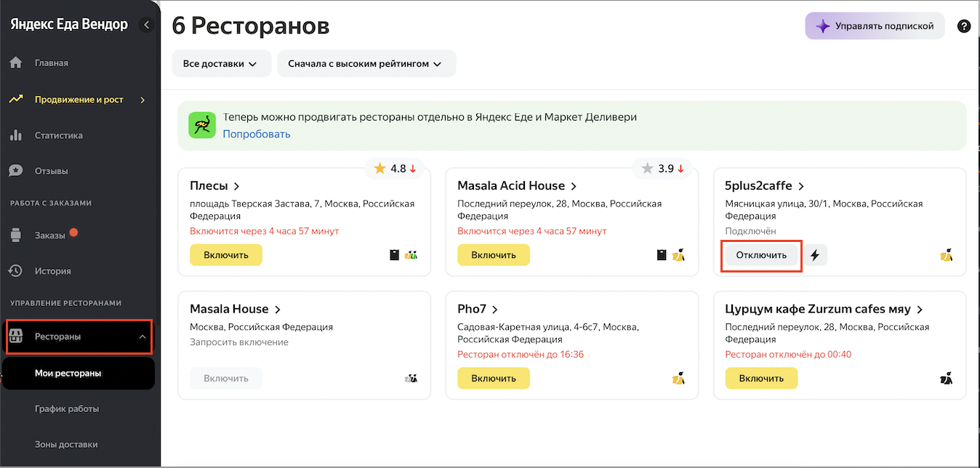Click Включить on Pho7 card

[494, 378]
